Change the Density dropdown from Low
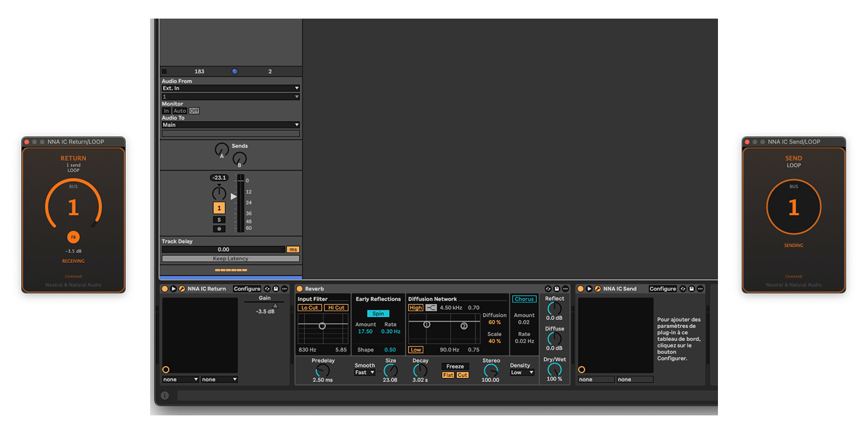This screenshot has height=434, width=868. click(521, 372)
